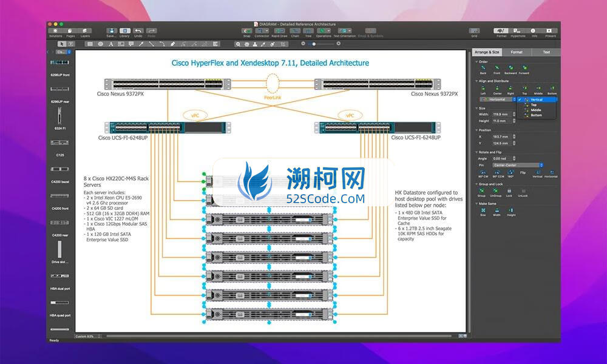Open the Info panel icon
This screenshot has height=364, width=607.
point(534,30)
